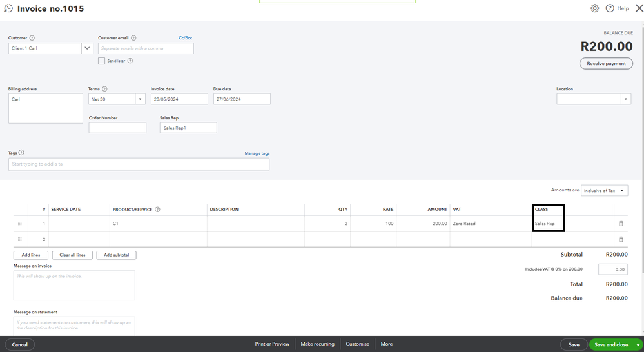Click the Sales Rep field
This screenshot has width=644, height=352.
coord(188,128)
